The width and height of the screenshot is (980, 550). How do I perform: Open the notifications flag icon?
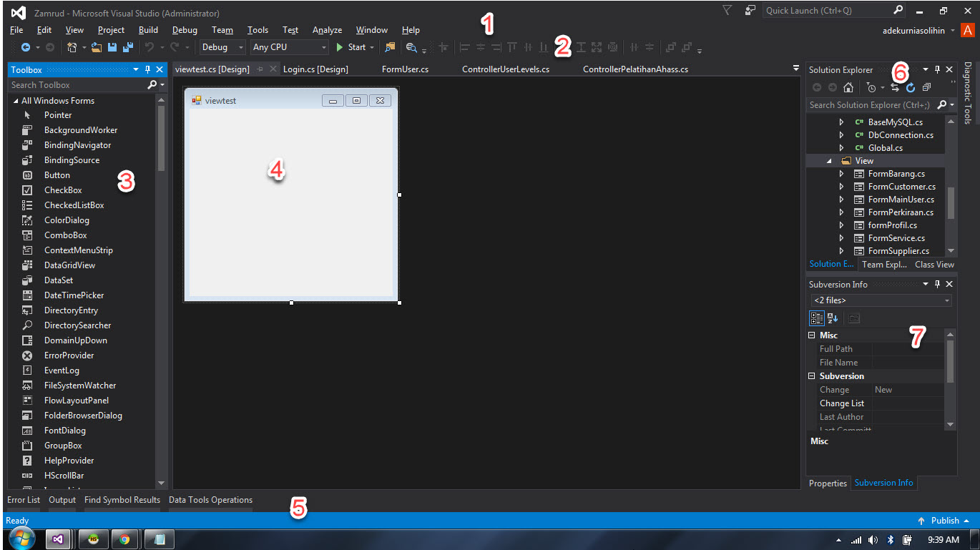pos(727,11)
